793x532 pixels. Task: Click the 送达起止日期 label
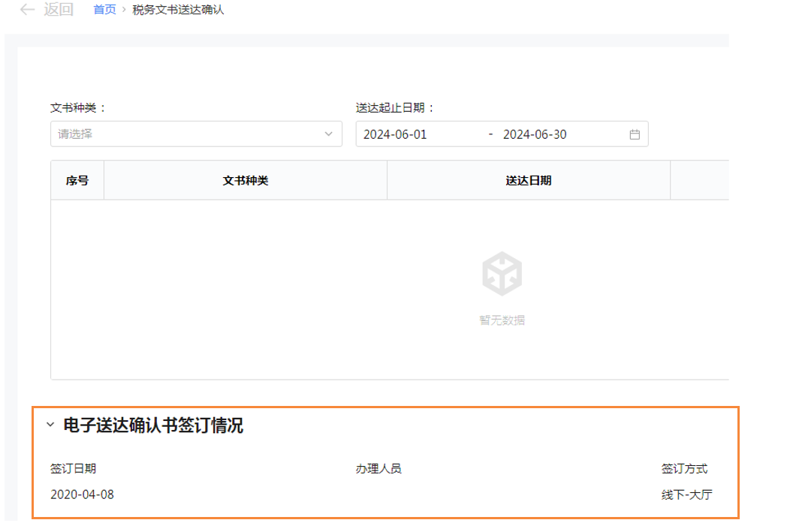pos(395,107)
